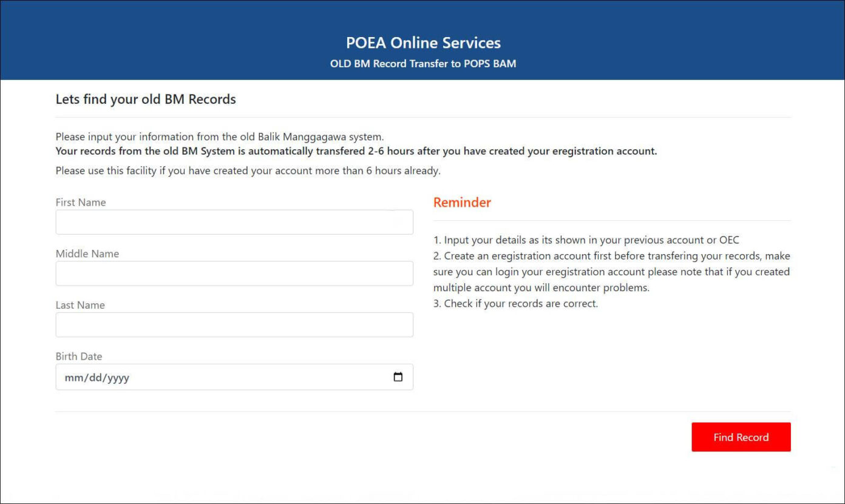Click the Middle Name field label
845x504 pixels.
pos(87,254)
